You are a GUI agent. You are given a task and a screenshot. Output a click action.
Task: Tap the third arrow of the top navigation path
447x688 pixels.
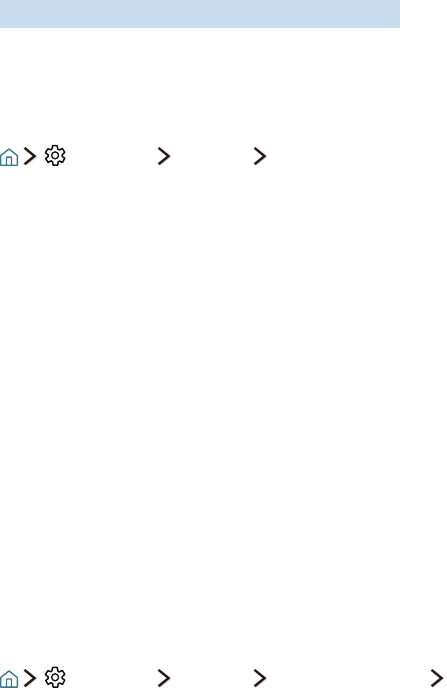click(x=260, y=156)
